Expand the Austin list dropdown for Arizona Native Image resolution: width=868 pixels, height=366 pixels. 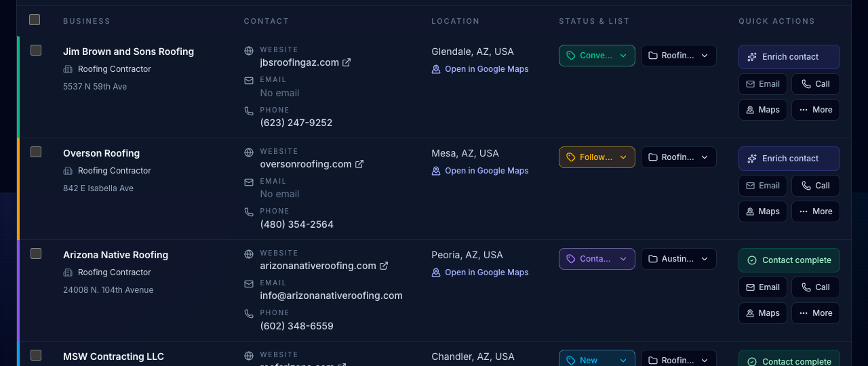pyautogui.click(x=679, y=259)
